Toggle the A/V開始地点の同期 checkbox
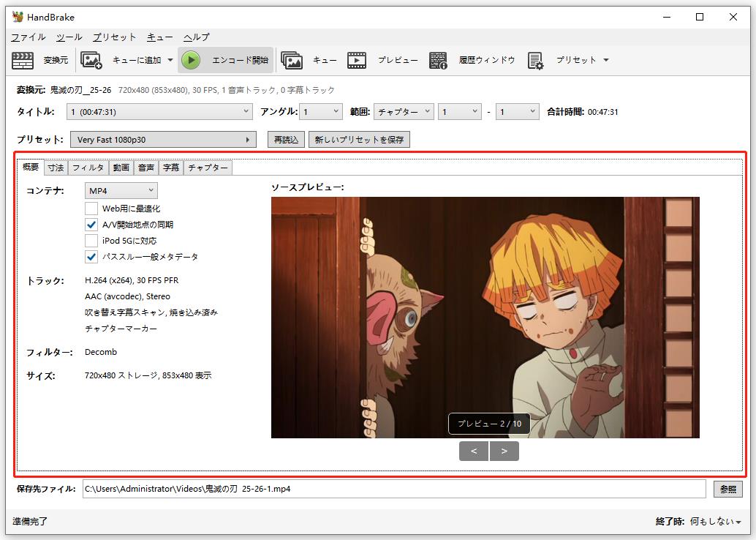 (x=91, y=225)
